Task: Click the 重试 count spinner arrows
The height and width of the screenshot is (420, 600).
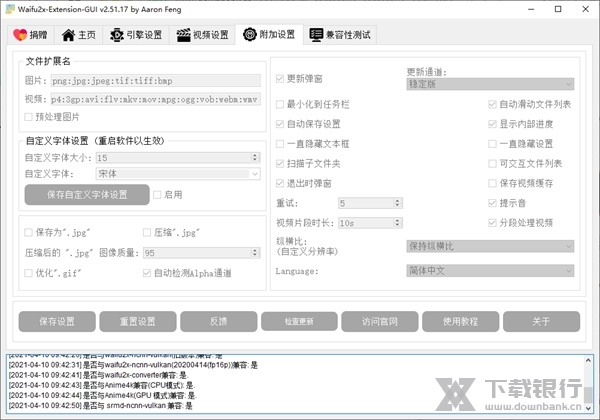Action: (397, 203)
